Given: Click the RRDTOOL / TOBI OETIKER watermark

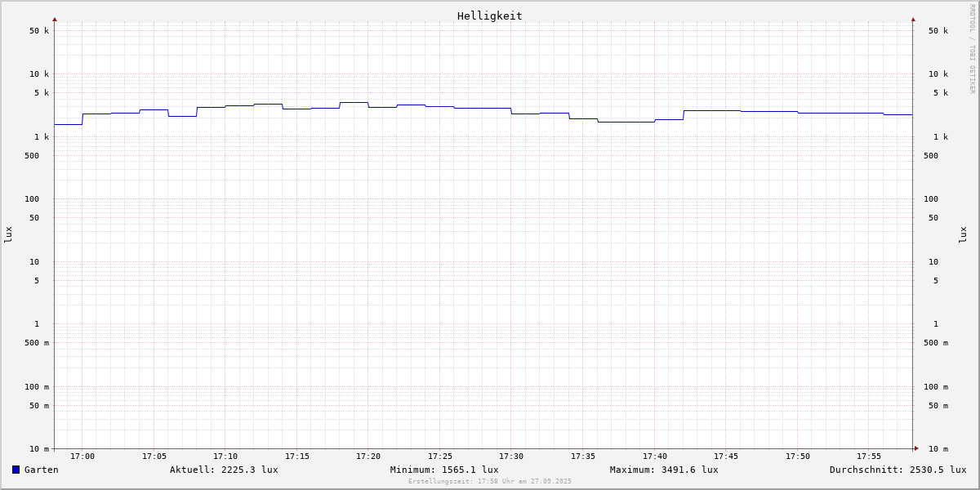Looking at the screenshot, I should tap(972, 49).
